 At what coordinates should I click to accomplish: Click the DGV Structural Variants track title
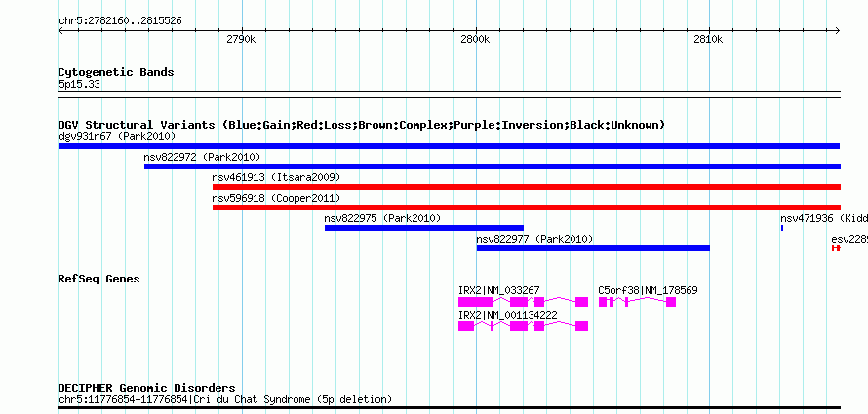pos(362,125)
